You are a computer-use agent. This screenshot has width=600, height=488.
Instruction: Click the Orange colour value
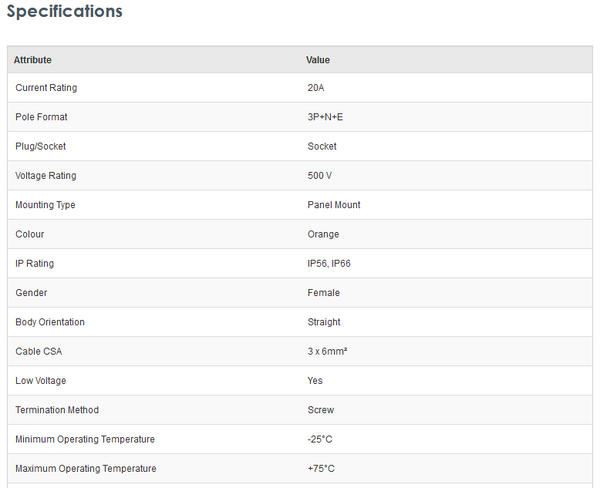click(x=323, y=234)
